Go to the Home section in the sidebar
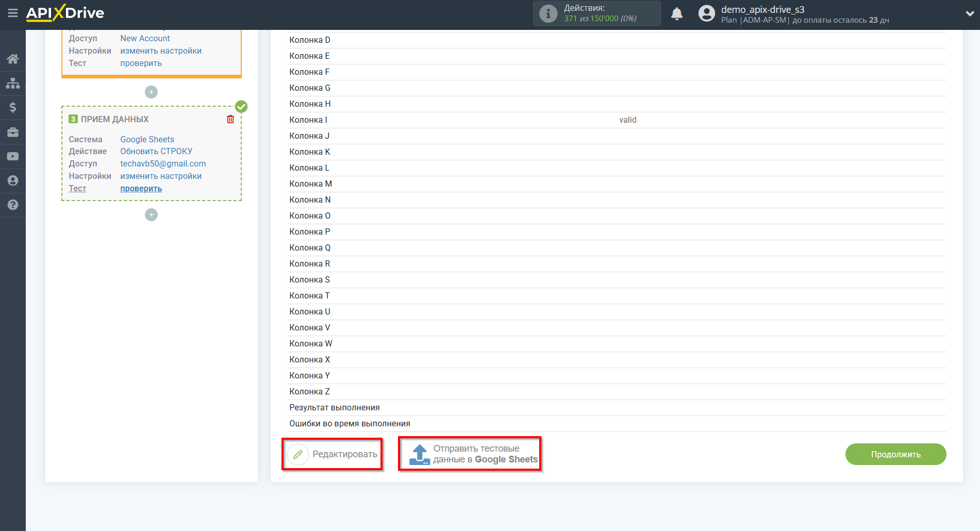 click(x=13, y=59)
